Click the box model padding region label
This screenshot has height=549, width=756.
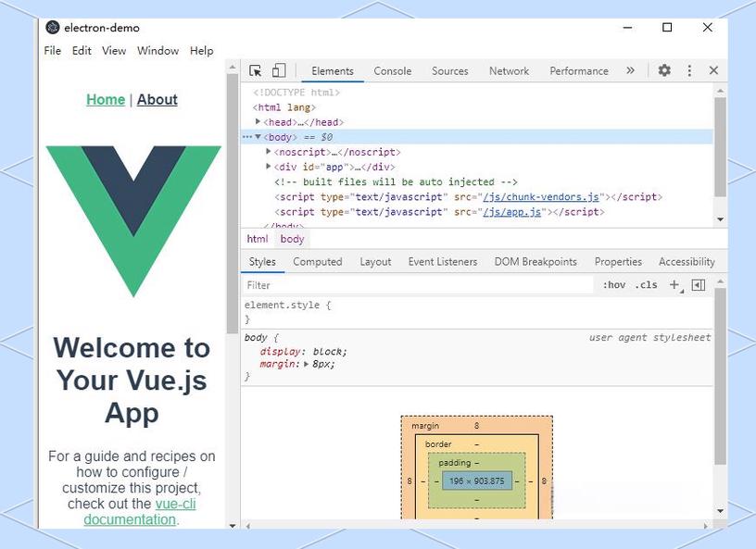[x=454, y=463]
